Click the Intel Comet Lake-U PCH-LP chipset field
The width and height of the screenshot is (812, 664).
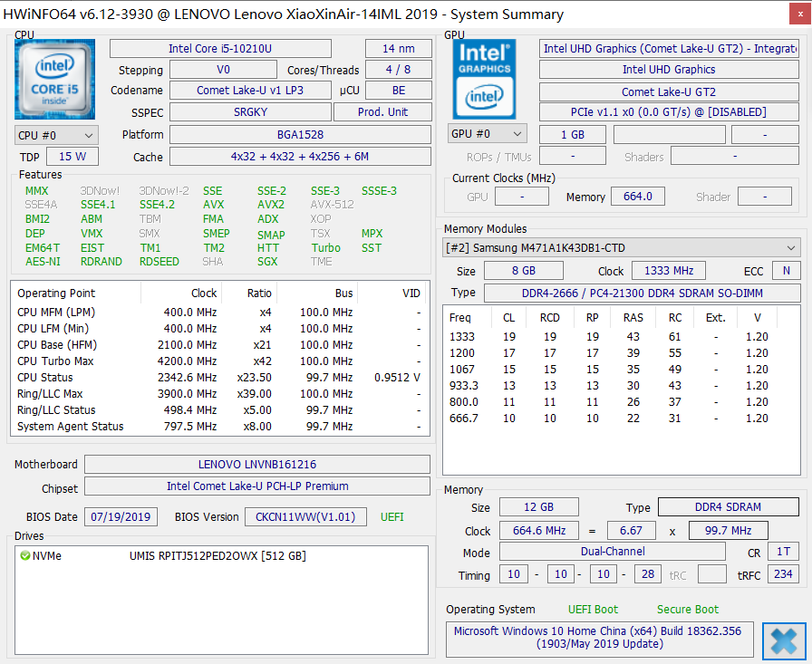[256, 487]
